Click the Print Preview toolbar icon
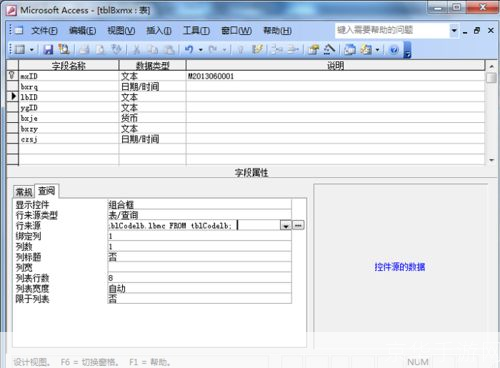The width and height of the screenshot is (500, 368). coord(100,50)
